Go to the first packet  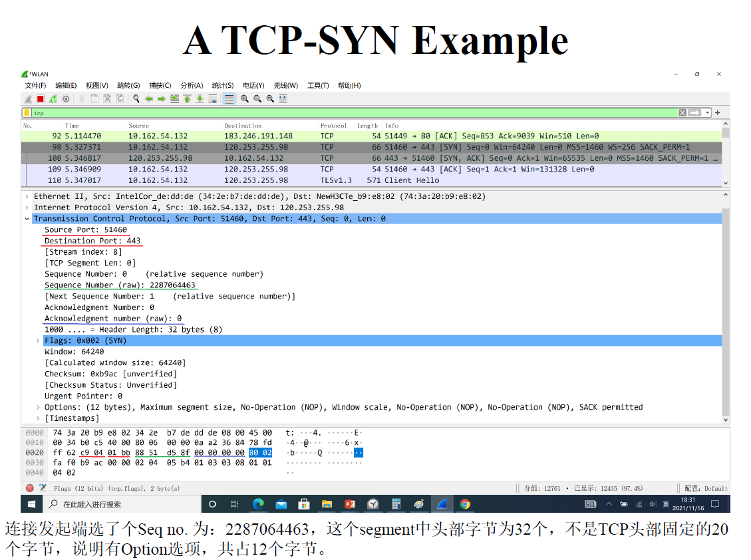pos(187,98)
